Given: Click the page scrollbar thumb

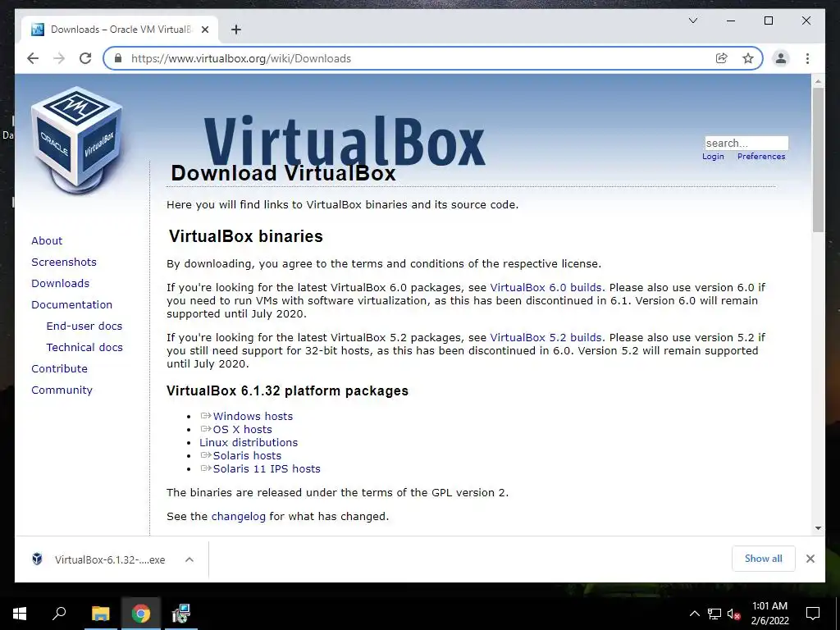Looking at the screenshot, I should 818,159.
